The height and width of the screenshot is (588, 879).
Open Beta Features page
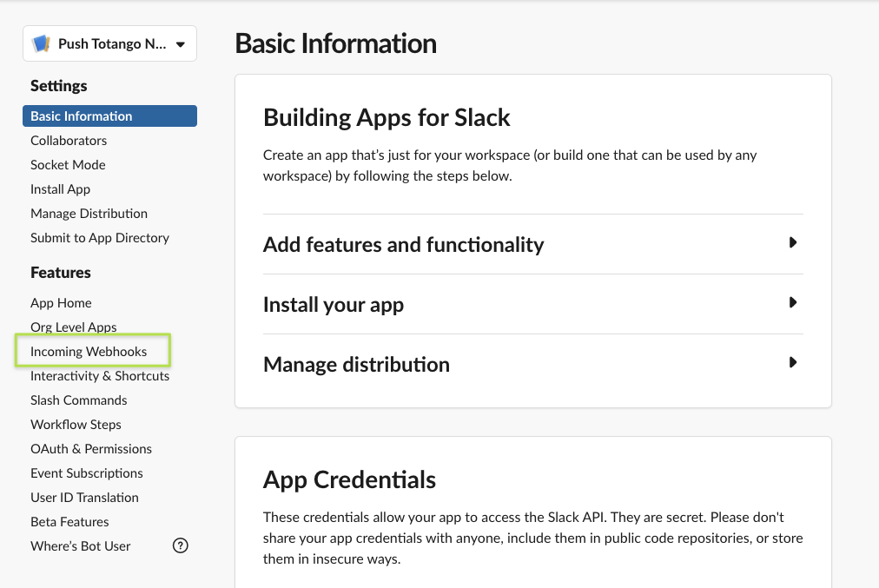[x=69, y=522]
